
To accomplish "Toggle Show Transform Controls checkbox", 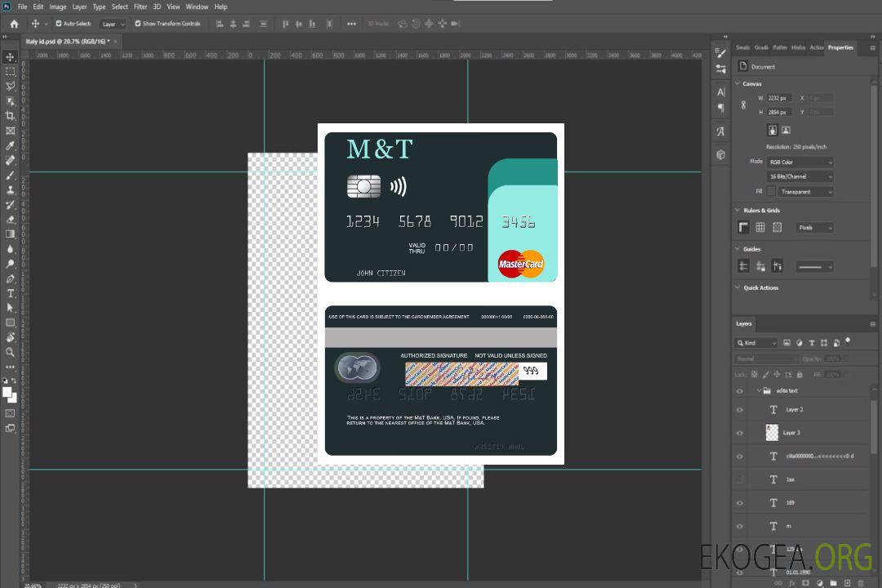I will click(138, 24).
